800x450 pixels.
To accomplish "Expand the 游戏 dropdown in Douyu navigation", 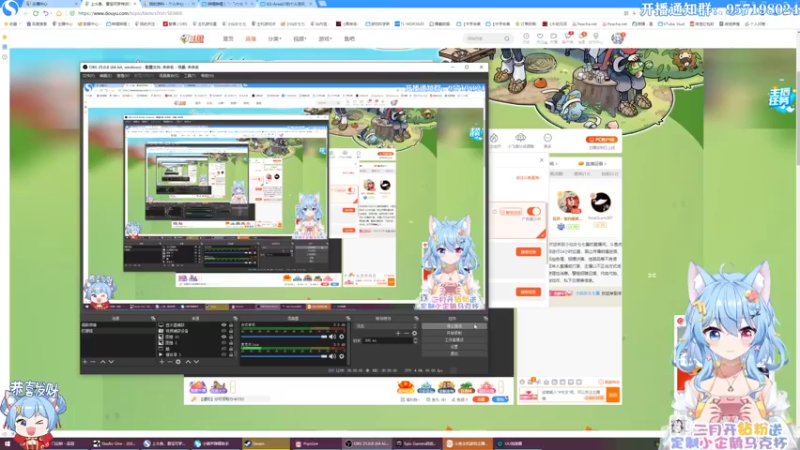I will click(x=324, y=39).
